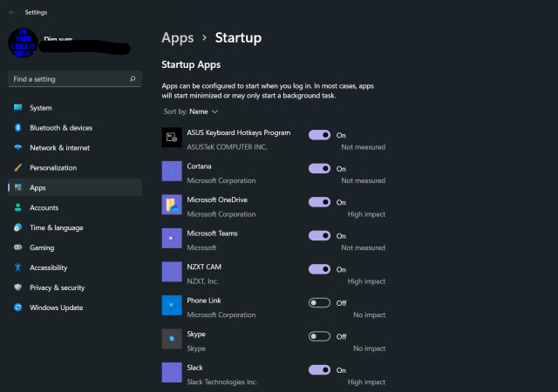The height and width of the screenshot is (392, 558).
Task: Click the 'Microsoft OneDrive' app name
Action: tap(217, 199)
